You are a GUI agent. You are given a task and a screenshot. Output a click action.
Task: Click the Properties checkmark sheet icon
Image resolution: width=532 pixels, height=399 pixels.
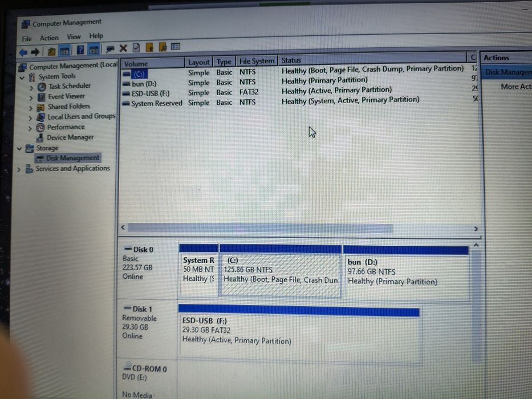[136, 48]
